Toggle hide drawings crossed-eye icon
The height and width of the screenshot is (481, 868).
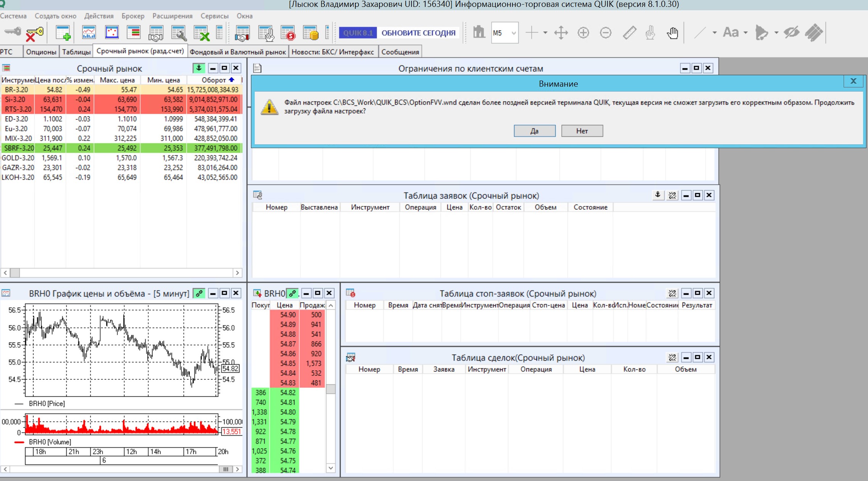(791, 33)
